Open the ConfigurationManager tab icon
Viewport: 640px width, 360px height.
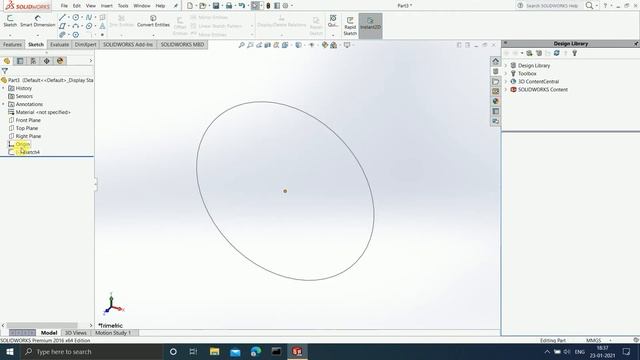point(33,61)
